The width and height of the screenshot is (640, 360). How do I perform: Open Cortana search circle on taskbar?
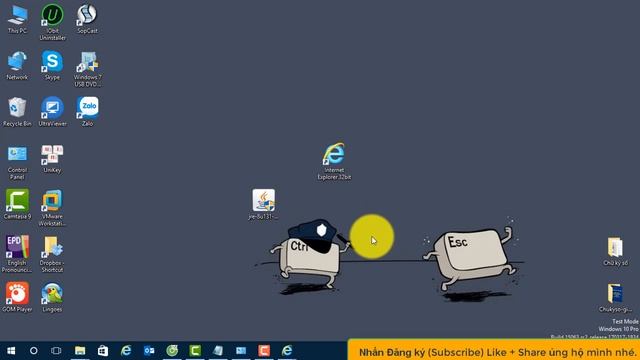tap(33, 351)
